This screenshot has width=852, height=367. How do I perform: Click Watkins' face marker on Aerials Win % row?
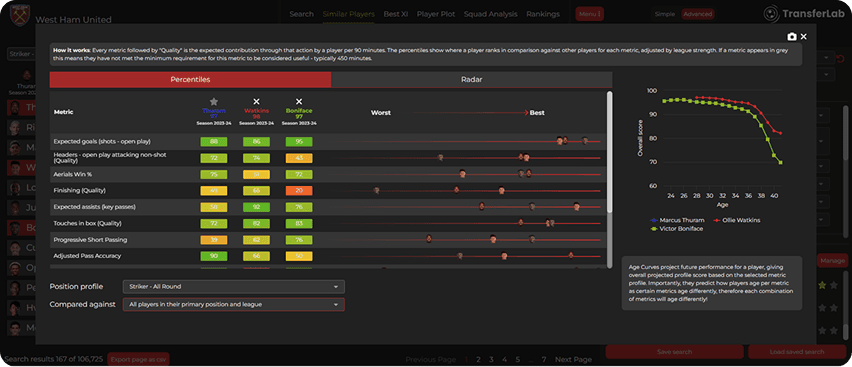462,174
